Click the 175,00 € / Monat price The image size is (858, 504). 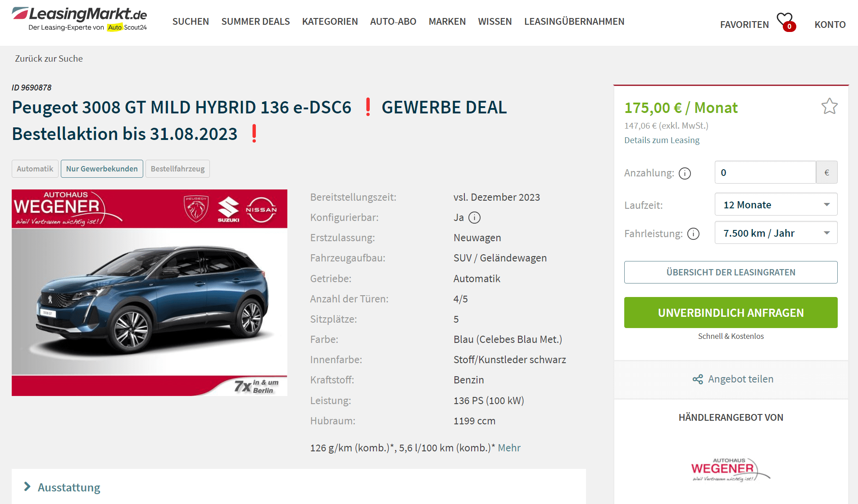[x=681, y=108]
